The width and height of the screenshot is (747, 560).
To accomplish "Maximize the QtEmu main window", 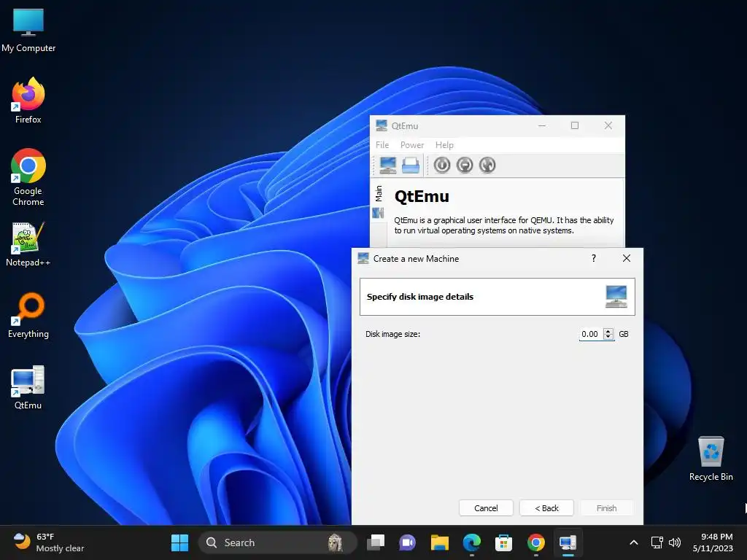I will (575, 125).
